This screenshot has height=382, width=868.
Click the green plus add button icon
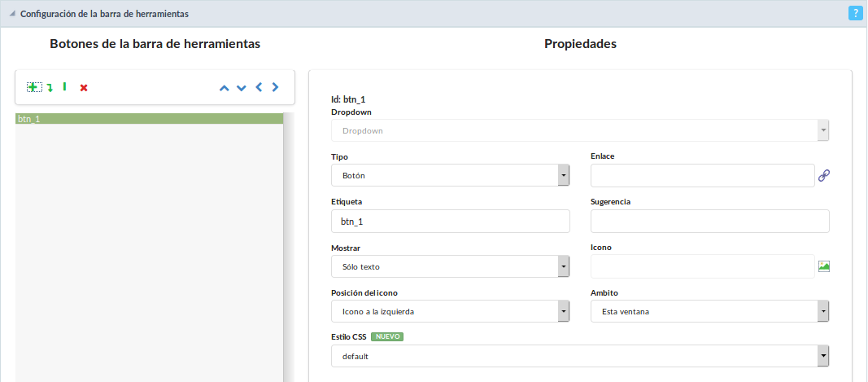point(34,87)
